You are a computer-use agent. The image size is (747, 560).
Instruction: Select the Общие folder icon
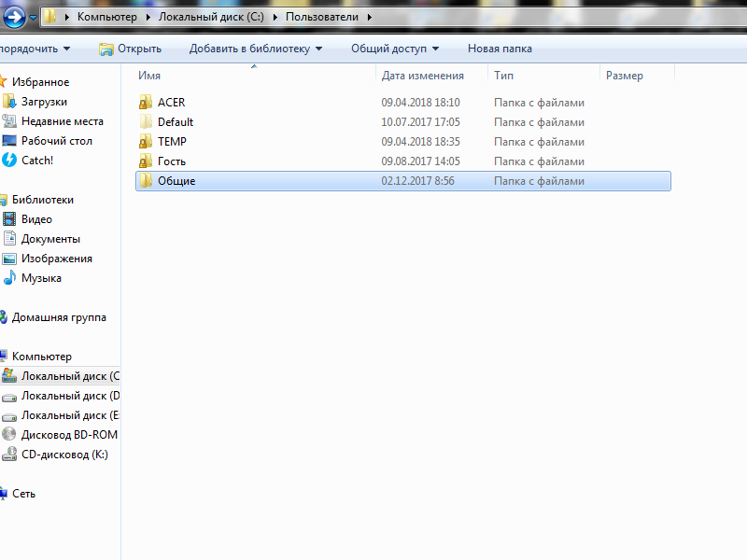click(146, 180)
